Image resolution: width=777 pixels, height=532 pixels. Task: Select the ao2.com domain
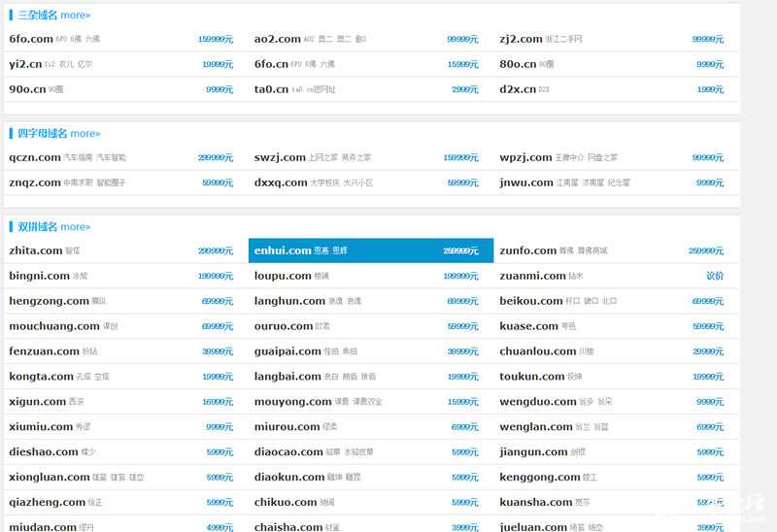[x=278, y=39]
